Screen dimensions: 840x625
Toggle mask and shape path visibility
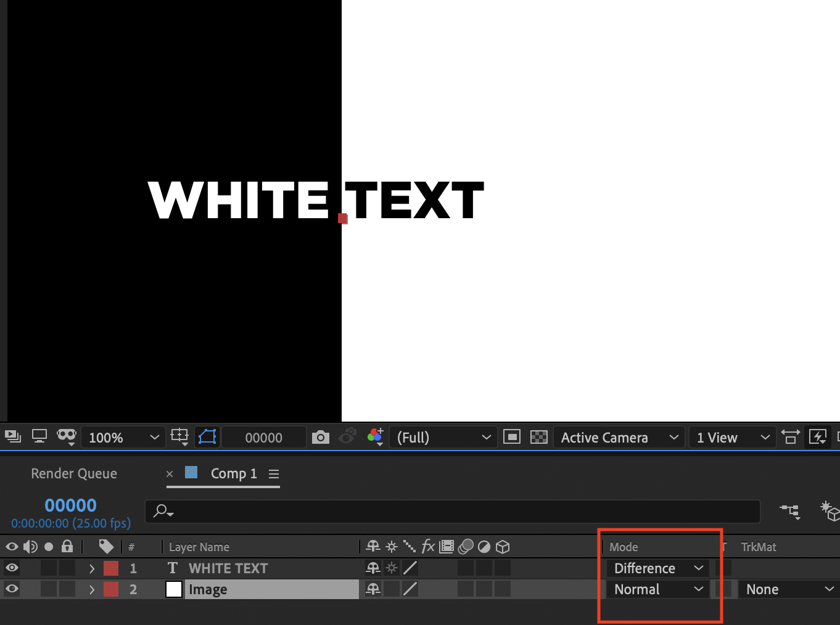207,437
